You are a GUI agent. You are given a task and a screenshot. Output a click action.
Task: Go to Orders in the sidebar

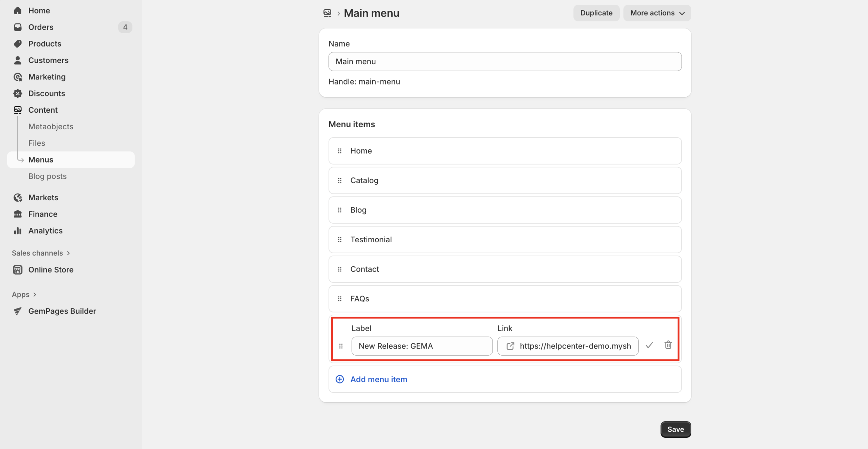pos(41,27)
